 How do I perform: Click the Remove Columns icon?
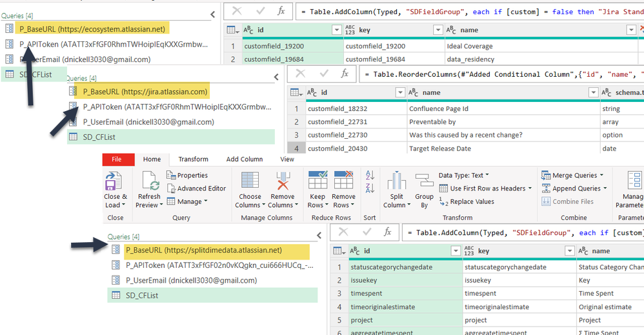282,181
